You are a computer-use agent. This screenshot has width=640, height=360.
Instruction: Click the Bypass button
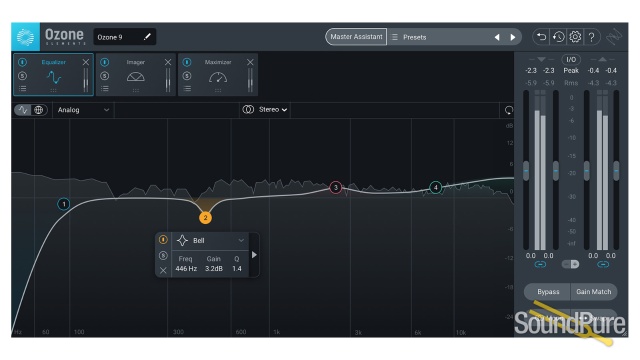tap(548, 292)
